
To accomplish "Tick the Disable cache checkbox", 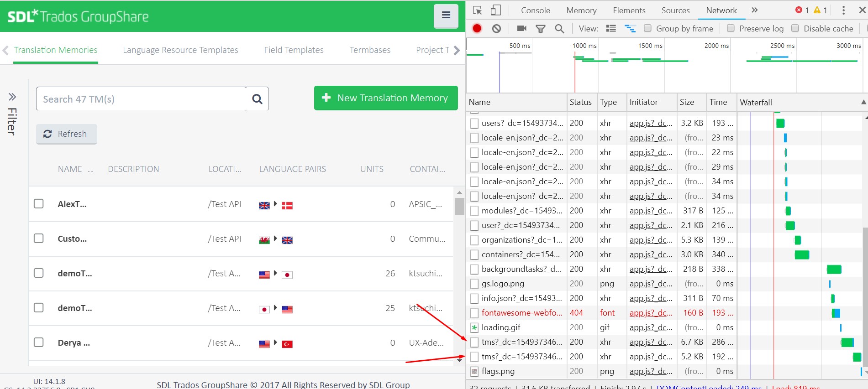I will coord(795,28).
